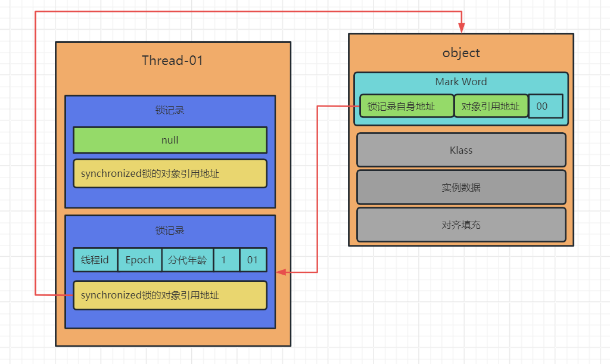Click the lower lock record's synchronized锁的对象引用地址 box

(170, 295)
